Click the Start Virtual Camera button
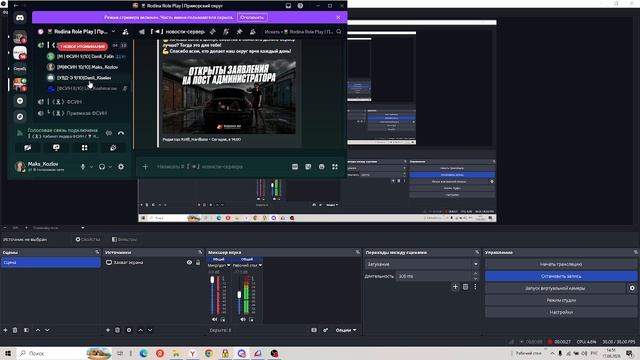640x360 pixels. coord(555,288)
